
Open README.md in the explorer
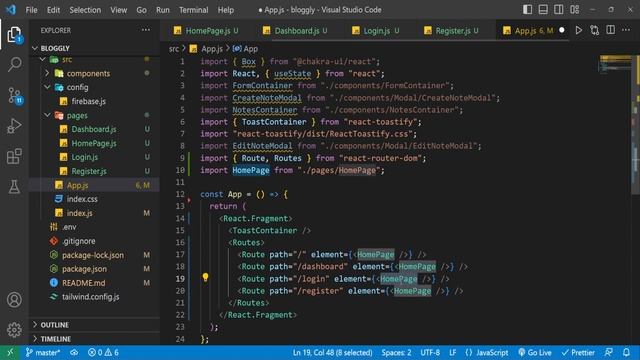[x=83, y=283]
